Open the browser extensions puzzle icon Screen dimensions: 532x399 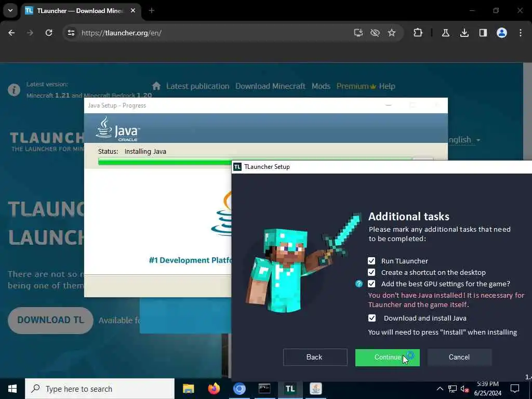click(x=418, y=33)
